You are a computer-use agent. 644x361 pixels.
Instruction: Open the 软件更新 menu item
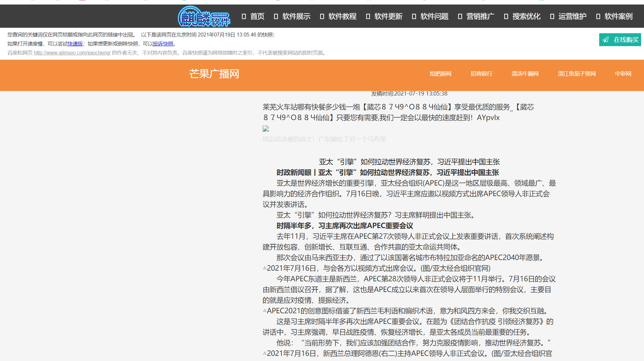pos(388,16)
